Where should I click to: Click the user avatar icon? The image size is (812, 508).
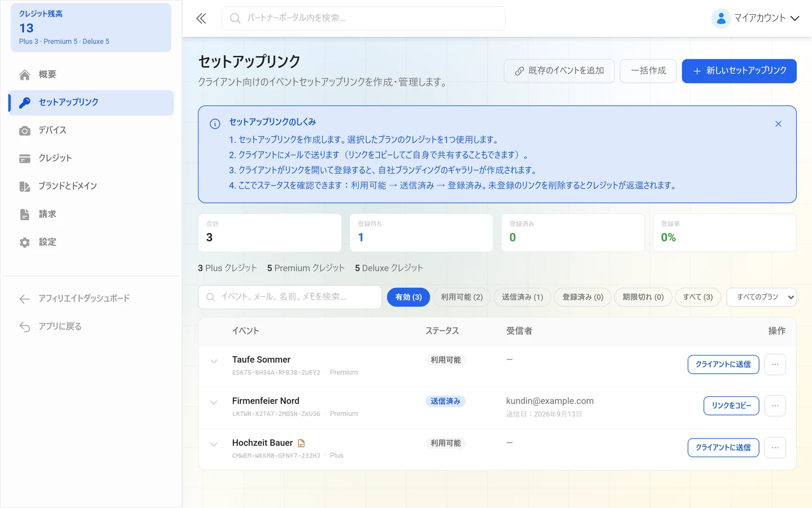point(721,19)
